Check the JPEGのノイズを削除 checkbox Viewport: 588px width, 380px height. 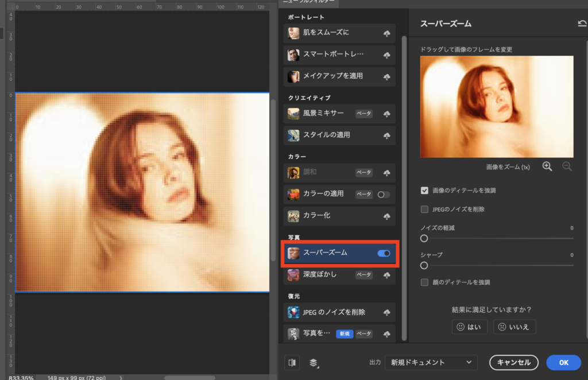pyautogui.click(x=425, y=210)
